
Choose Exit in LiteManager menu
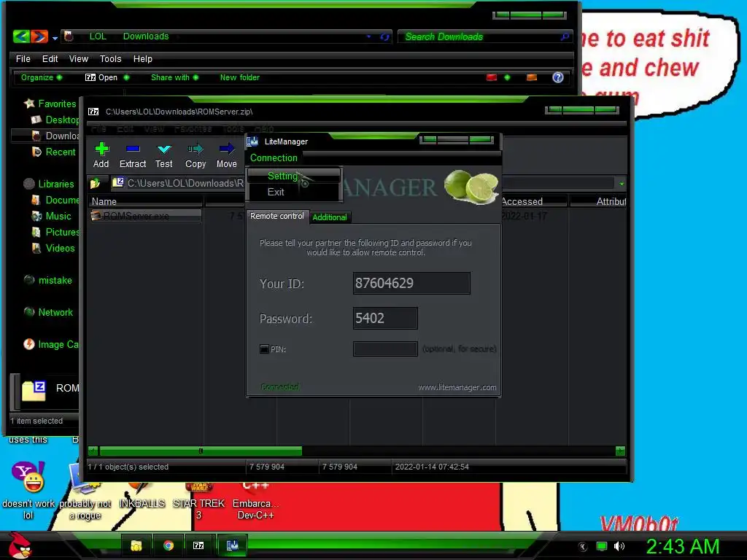pos(293,192)
